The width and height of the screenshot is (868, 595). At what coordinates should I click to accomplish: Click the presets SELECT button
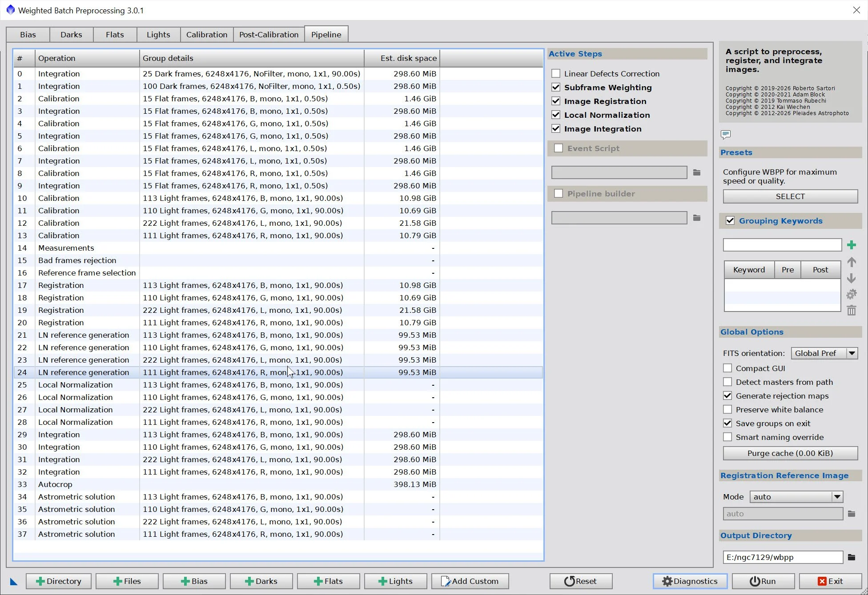(x=790, y=196)
